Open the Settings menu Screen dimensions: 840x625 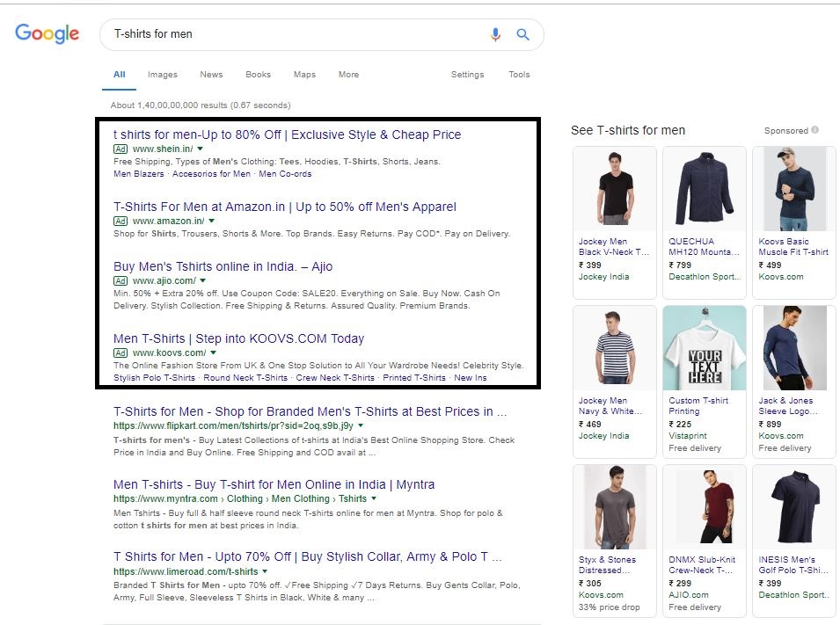(467, 75)
